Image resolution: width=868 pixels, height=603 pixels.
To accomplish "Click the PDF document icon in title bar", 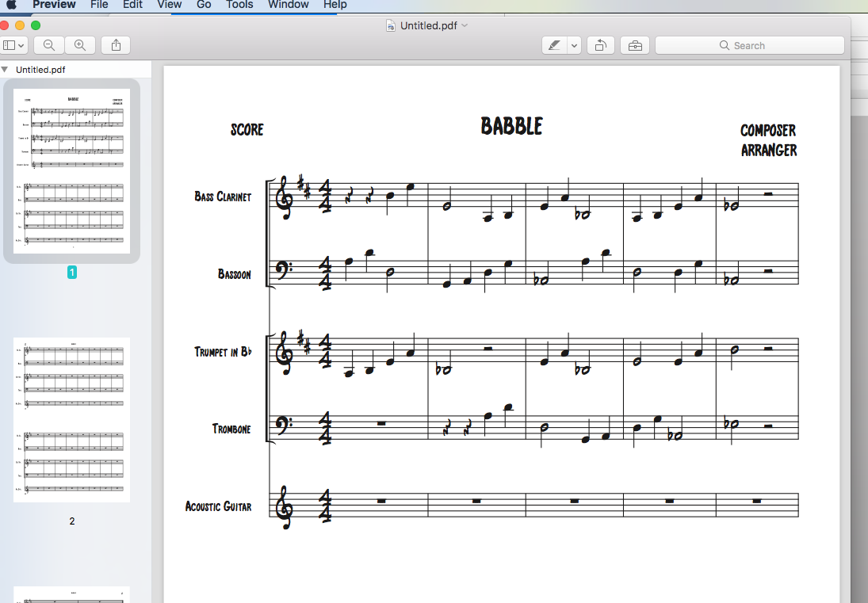I will pos(391,25).
